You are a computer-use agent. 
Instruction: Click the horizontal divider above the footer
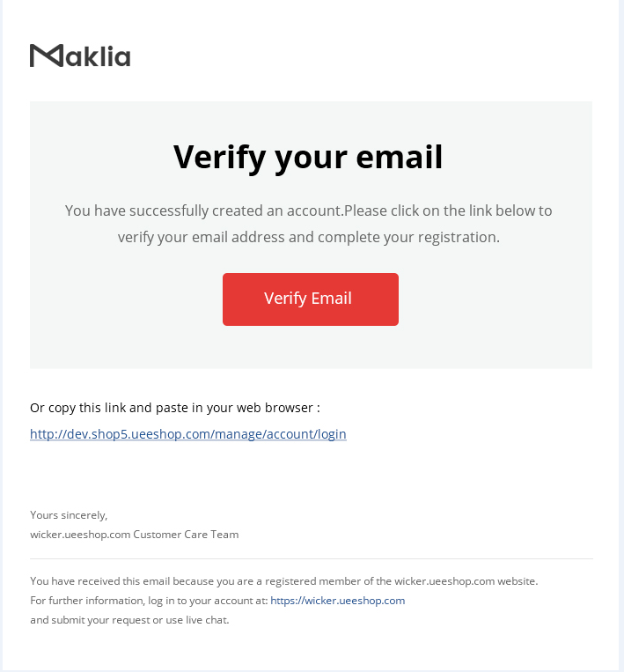pos(311,558)
